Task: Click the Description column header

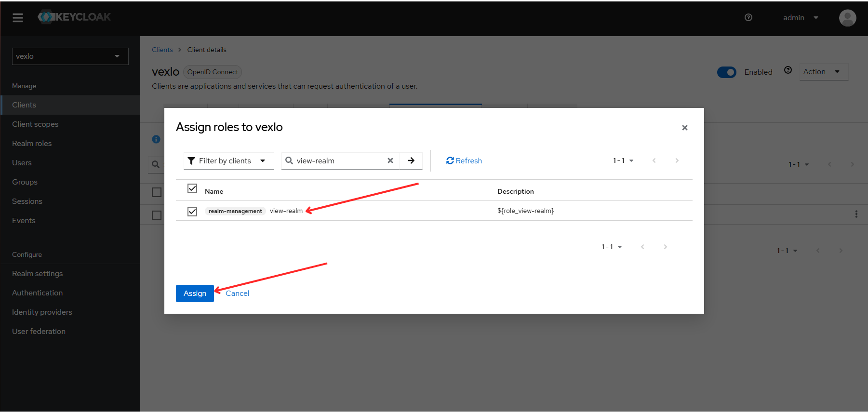Action: 516,192
